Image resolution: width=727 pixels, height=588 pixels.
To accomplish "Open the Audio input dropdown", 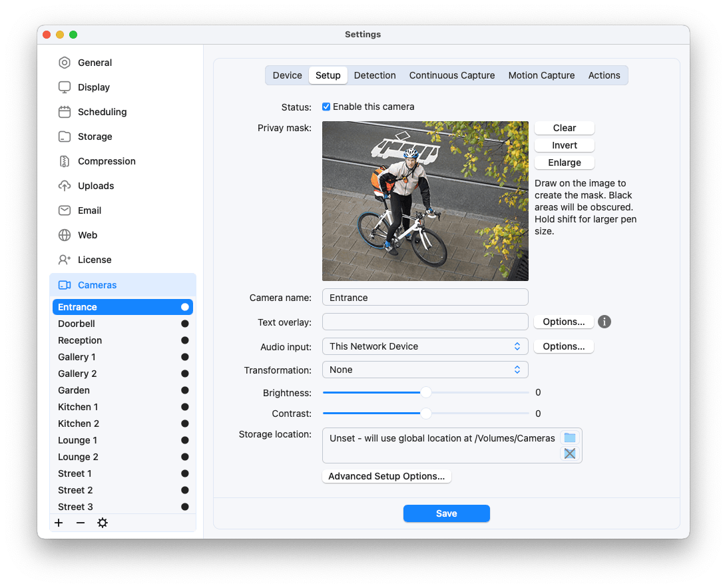I will click(x=425, y=346).
